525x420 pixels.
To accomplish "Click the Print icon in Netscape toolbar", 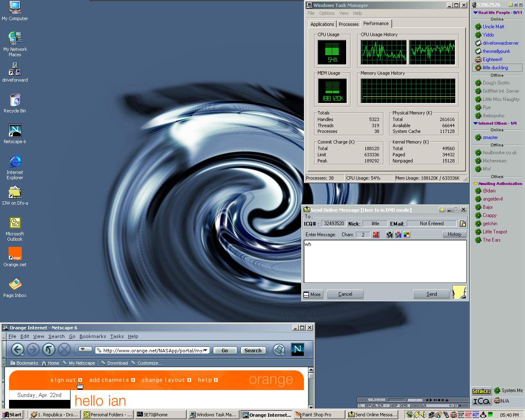I will [279, 350].
